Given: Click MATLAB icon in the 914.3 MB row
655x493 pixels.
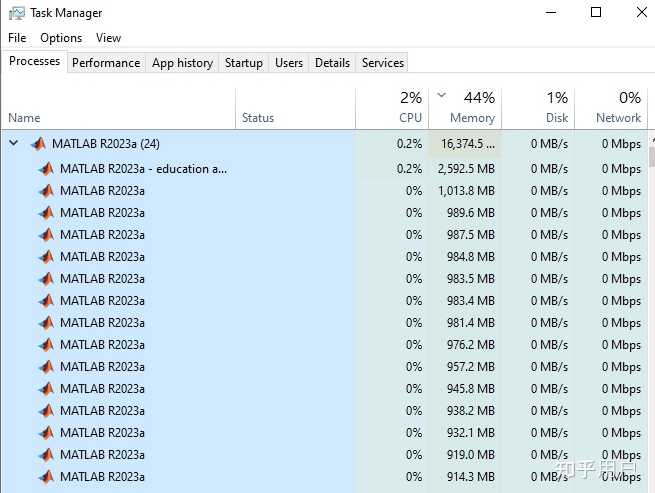Looking at the screenshot, I should point(46,477).
